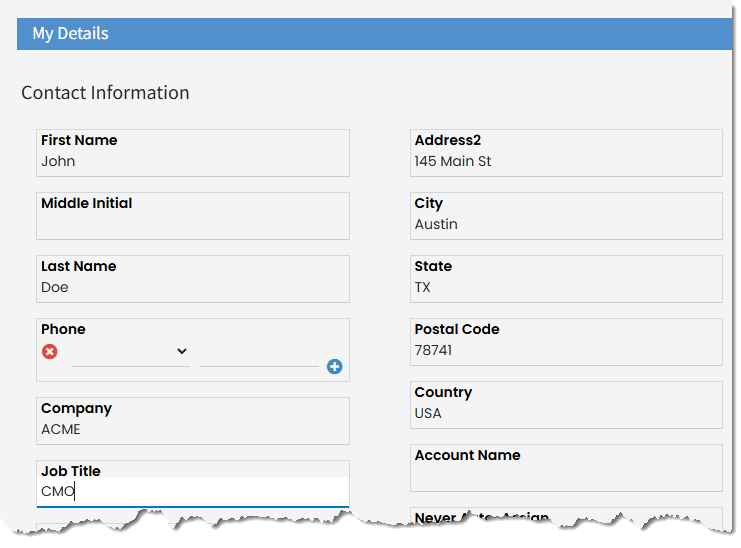The width and height of the screenshot is (741, 548).
Task: Edit the Postal Code field 78741
Action: [x=566, y=342]
